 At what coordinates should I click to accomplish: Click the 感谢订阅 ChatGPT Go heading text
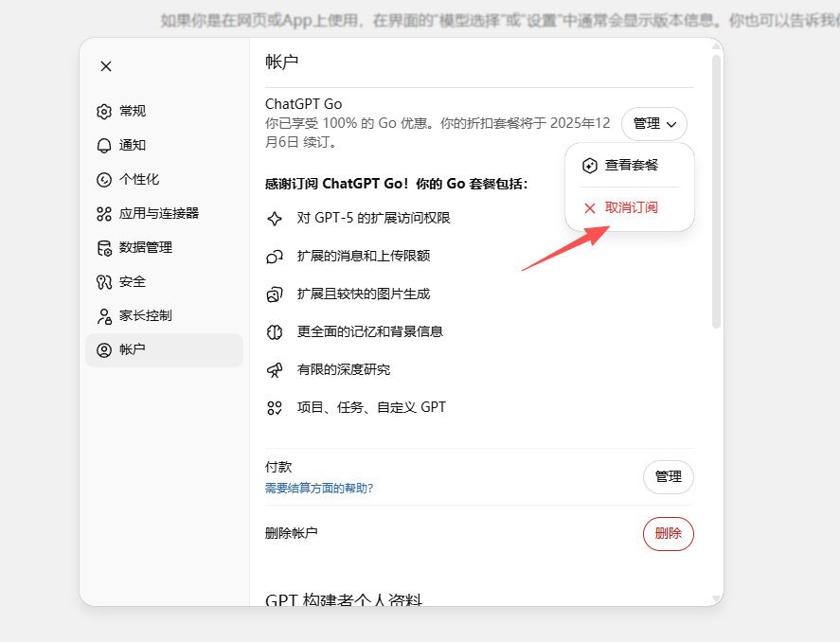396,184
